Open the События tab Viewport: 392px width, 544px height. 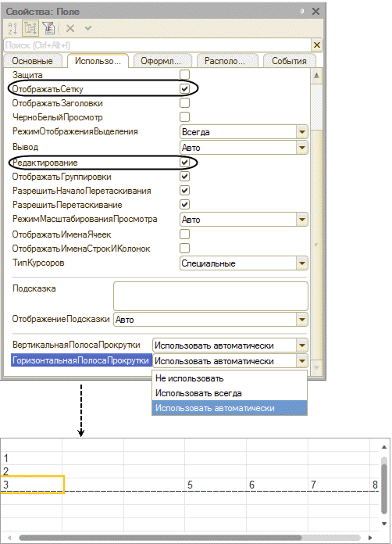pyautogui.click(x=289, y=61)
